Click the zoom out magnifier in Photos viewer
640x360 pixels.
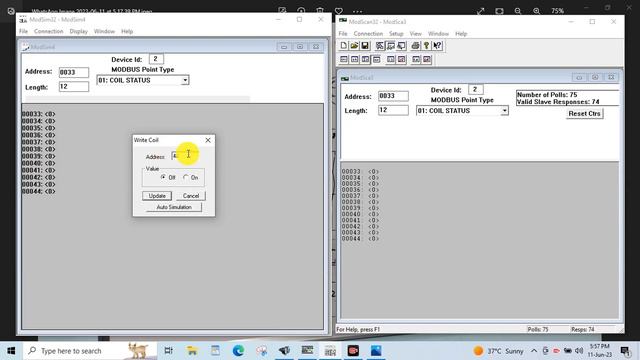tap(518, 11)
